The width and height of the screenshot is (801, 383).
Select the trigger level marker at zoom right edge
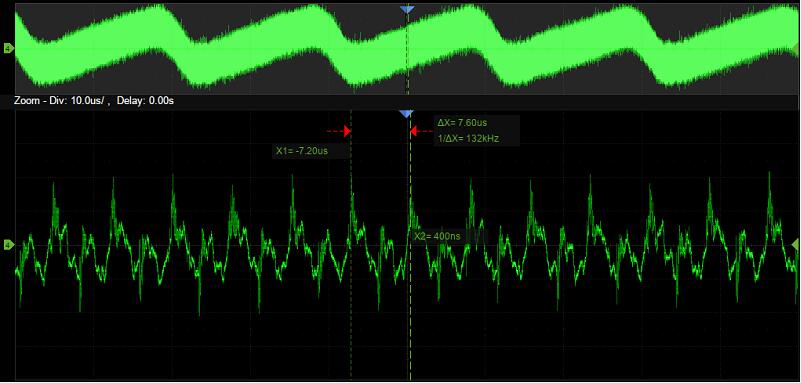[x=797, y=246]
